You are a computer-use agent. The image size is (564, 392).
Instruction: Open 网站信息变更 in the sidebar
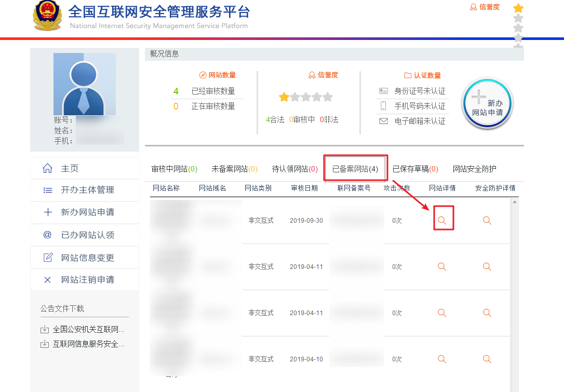pos(87,258)
